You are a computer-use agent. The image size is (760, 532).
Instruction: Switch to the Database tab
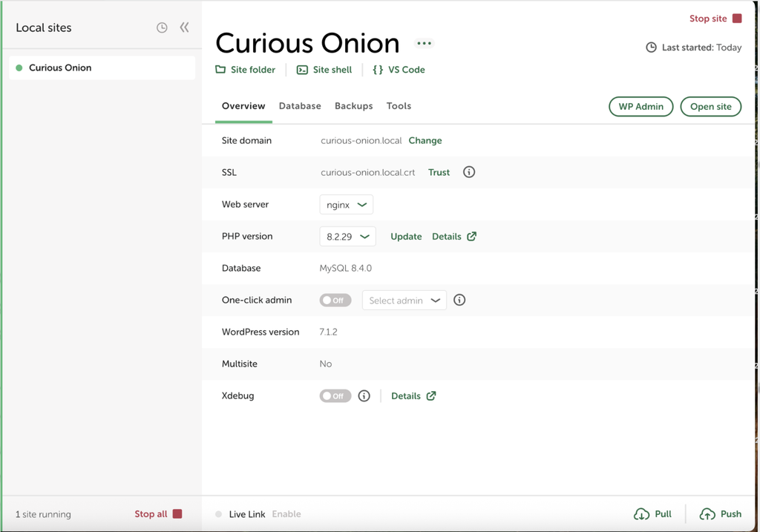coord(300,105)
